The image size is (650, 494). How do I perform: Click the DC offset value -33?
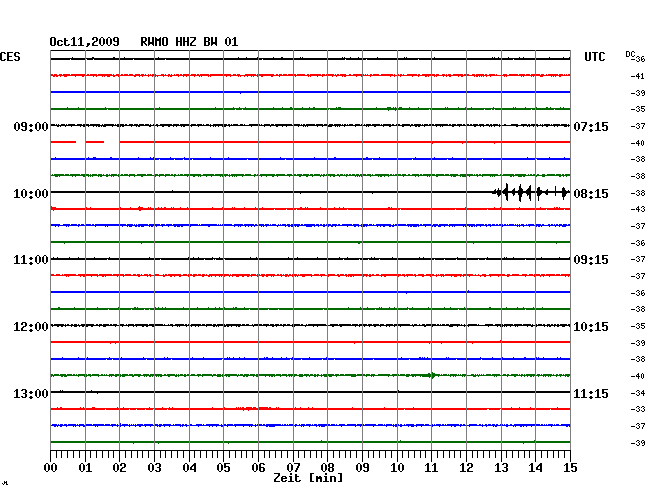[x=638, y=409]
